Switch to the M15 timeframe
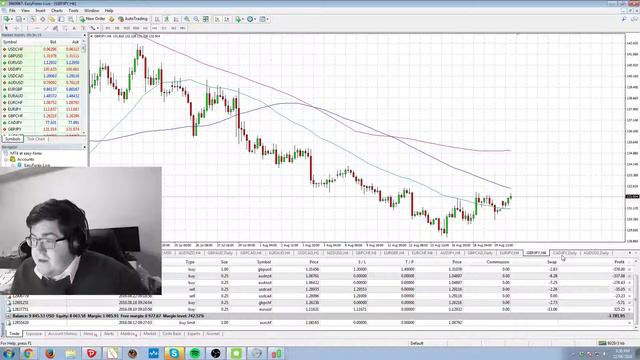The image size is (640, 360). tap(127, 28)
